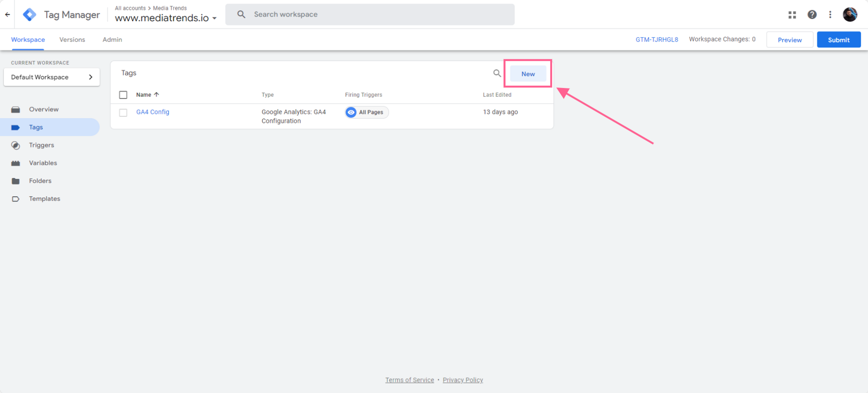This screenshot has height=393, width=868.
Task: Click the GTM-TJRHGL8 container ID
Action: [x=657, y=40]
